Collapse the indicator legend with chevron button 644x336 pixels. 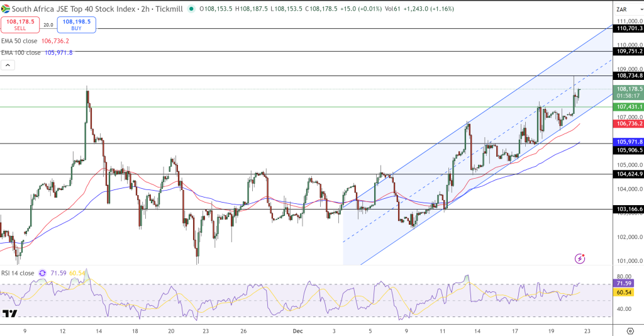pos(8,65)
